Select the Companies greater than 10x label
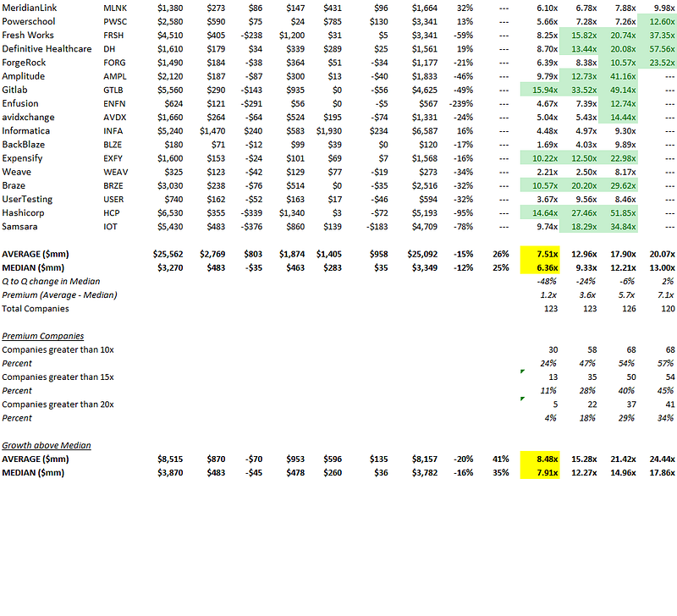Screen dimensions: 677x616 coord(58,349)
